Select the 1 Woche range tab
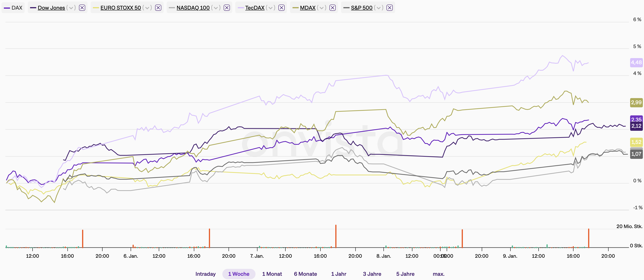Viewport: 644px width, 280px height. 239,274
